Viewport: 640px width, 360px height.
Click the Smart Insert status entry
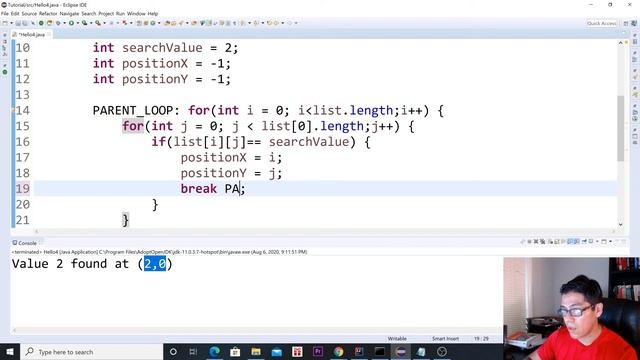click(445, 338)
